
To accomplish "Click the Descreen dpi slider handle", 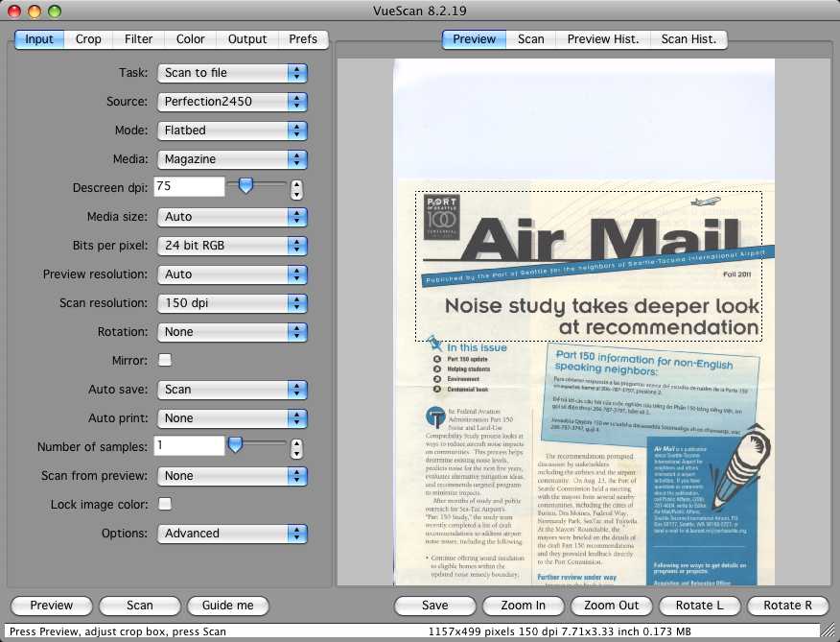I will point(245,185).
